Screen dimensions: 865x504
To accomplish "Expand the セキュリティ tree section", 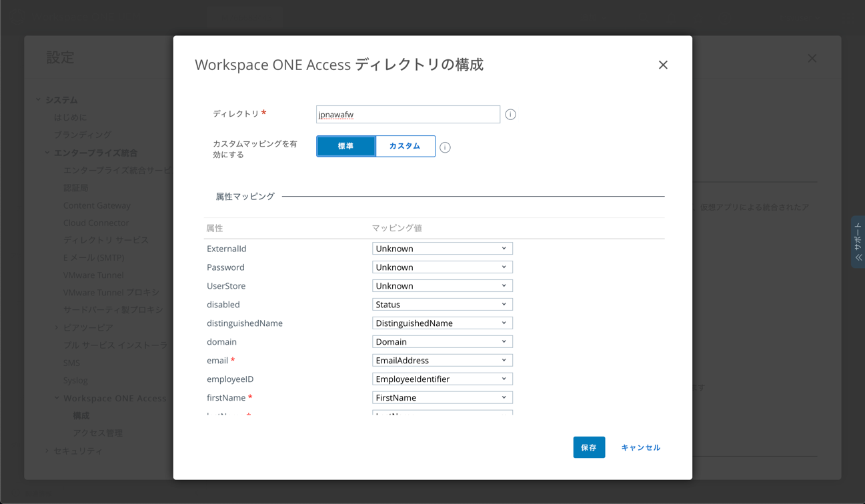I will (47, 451).
